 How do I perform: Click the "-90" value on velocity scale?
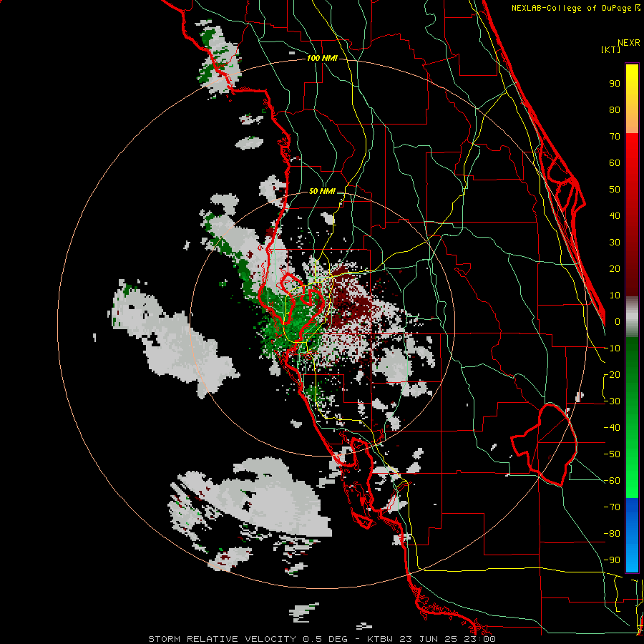[x=612, y=560]
